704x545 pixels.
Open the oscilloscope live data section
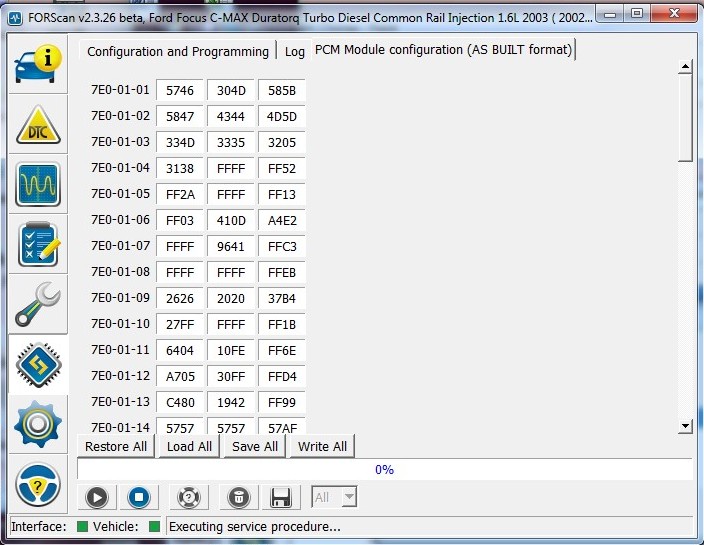(x=38, y=184)
